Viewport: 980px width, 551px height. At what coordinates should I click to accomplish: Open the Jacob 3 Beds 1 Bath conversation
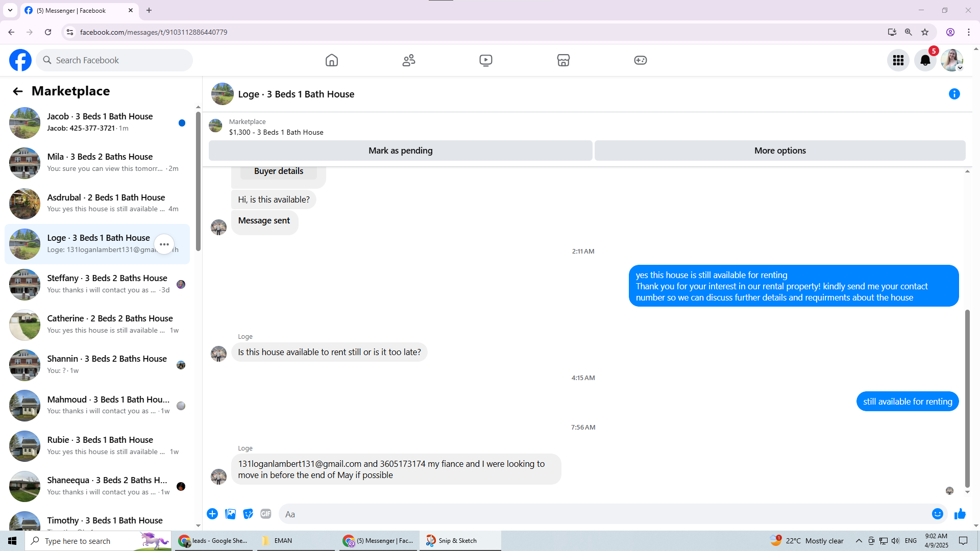pos(97,123)
